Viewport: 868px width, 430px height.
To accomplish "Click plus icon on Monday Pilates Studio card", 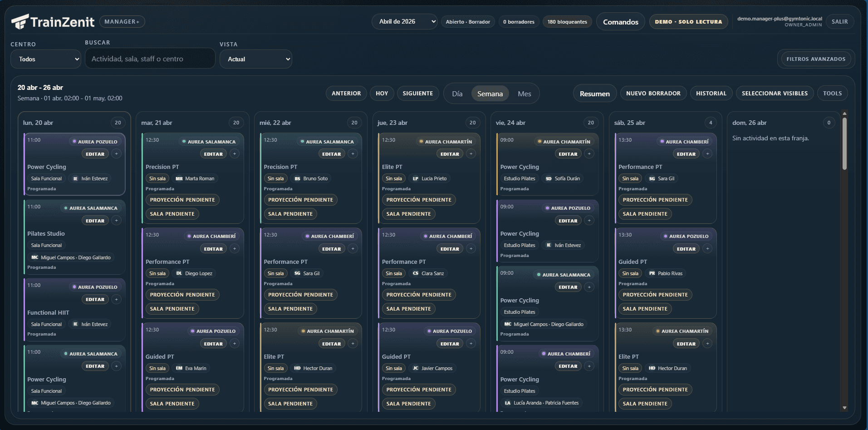I will click(x=117, y=221).
